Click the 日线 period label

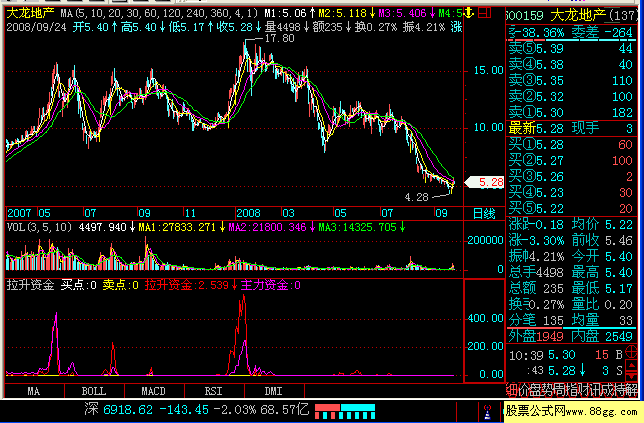click(484, 214)
